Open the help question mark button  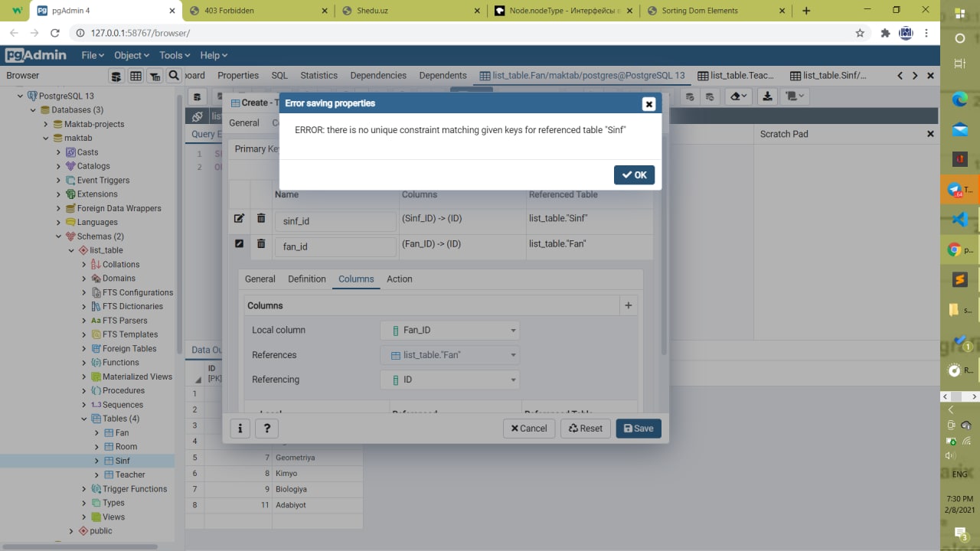click(x=266, y=429)
